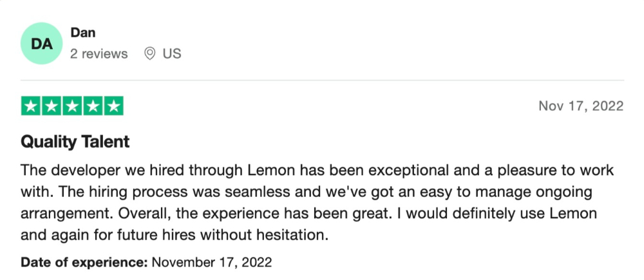Click the 'Date of experience:' label

[84, 262]
